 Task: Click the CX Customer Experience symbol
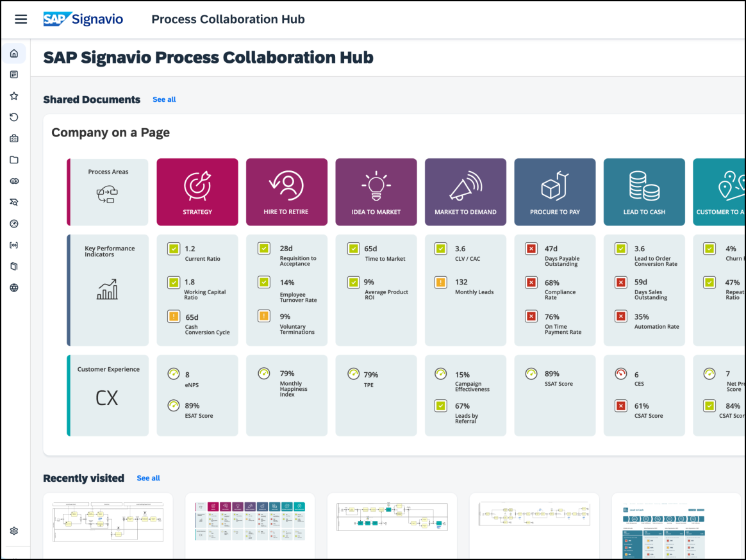pyautogui.click(x=107, y=398)
